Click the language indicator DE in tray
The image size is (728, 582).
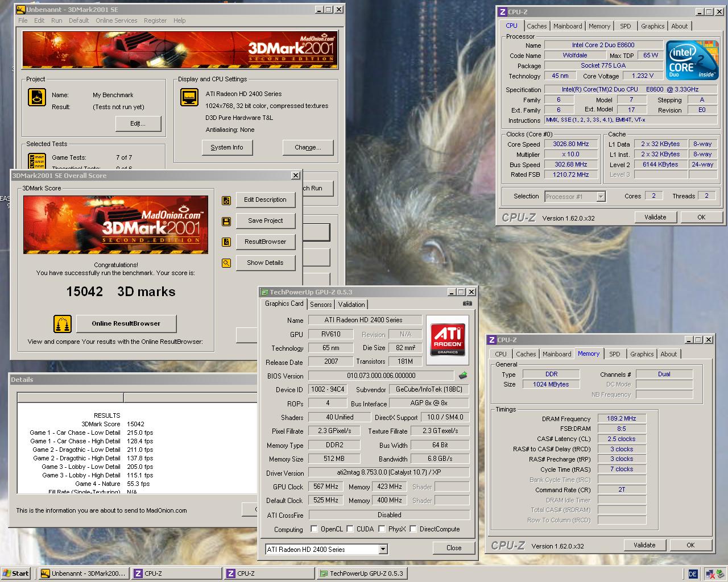coord(693,574)
